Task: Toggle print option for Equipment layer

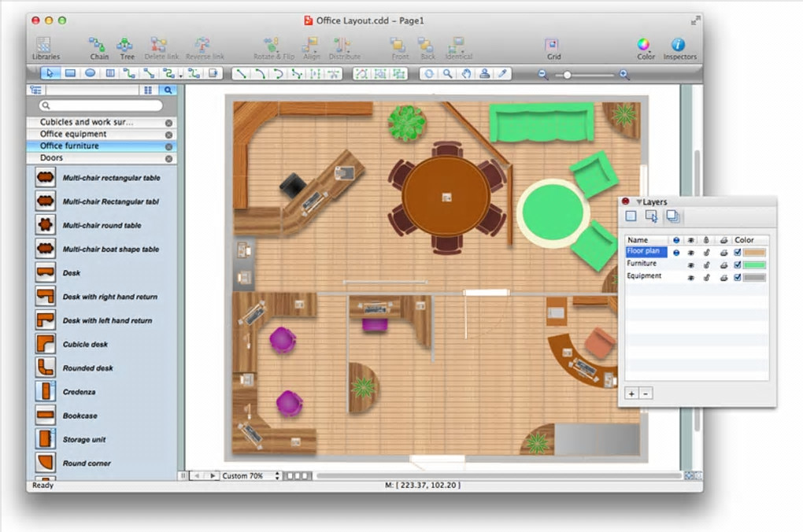Action: click(x=723, y=278)
